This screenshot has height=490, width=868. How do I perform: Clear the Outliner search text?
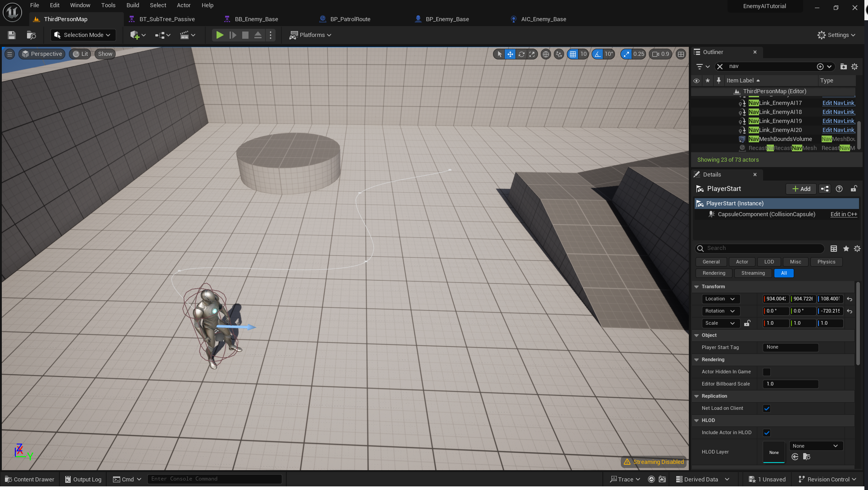720,67
